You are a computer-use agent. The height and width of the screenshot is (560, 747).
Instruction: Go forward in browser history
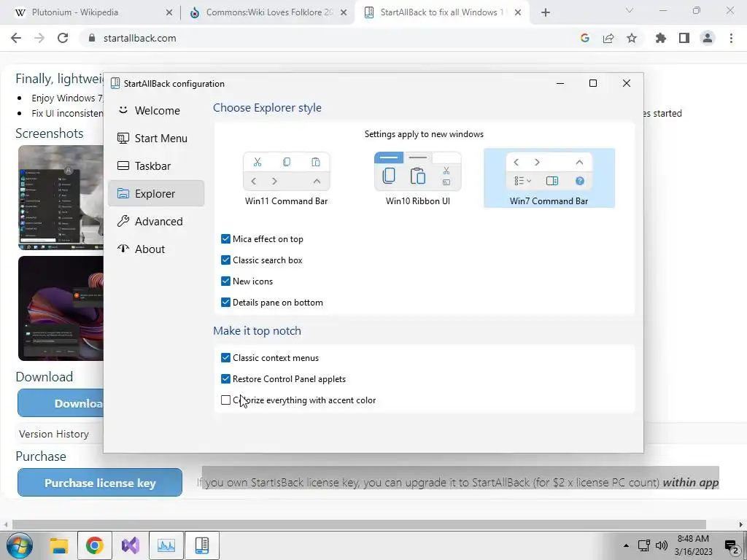click(39, 38)
